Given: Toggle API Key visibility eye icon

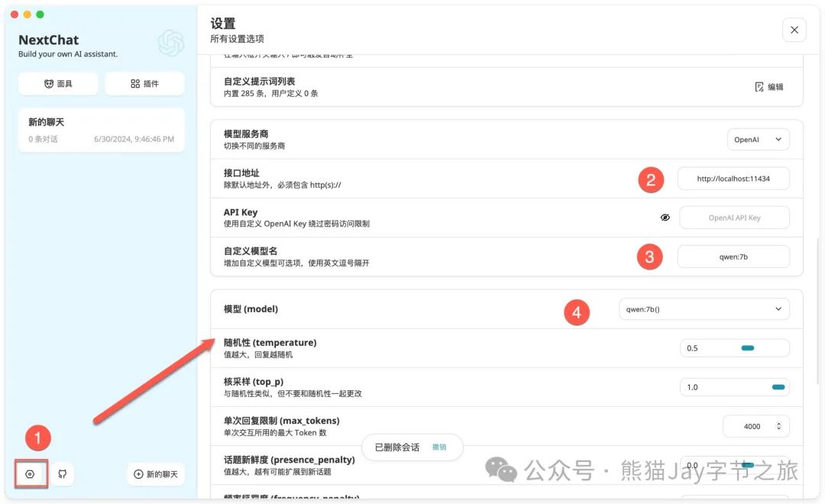Looking at the screenshot, I should click(665, 218).
